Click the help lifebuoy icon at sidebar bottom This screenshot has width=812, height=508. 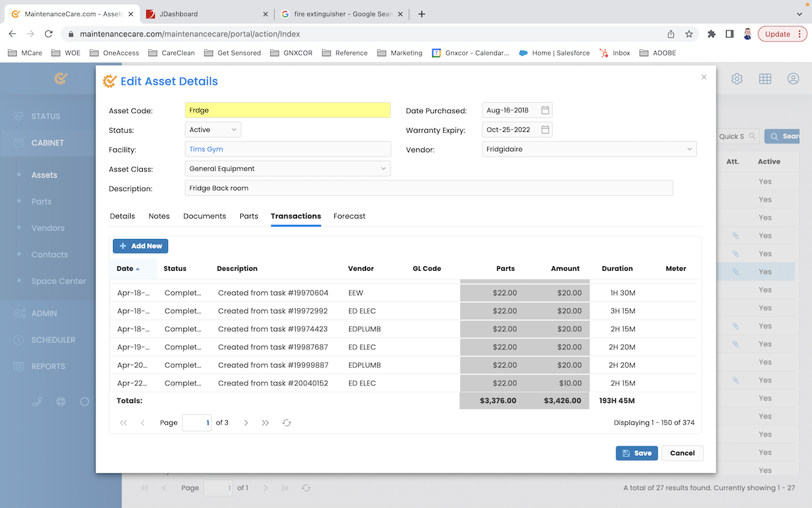61,401
